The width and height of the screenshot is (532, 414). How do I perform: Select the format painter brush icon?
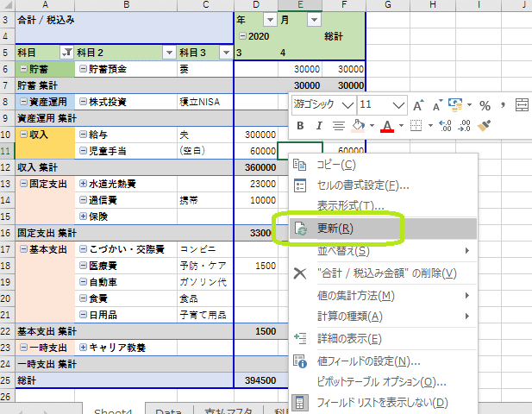coord(484,126)
